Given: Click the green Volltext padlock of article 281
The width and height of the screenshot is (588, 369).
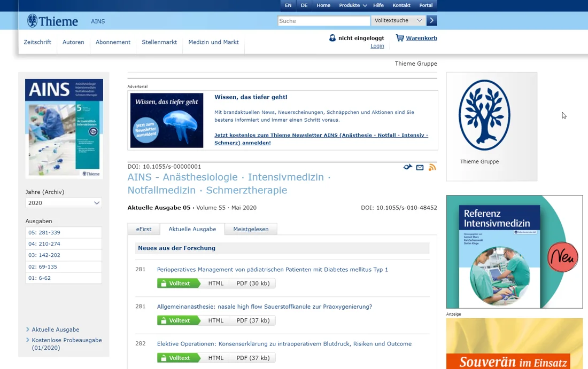Looking at the screenshot, I should (164, 283).
